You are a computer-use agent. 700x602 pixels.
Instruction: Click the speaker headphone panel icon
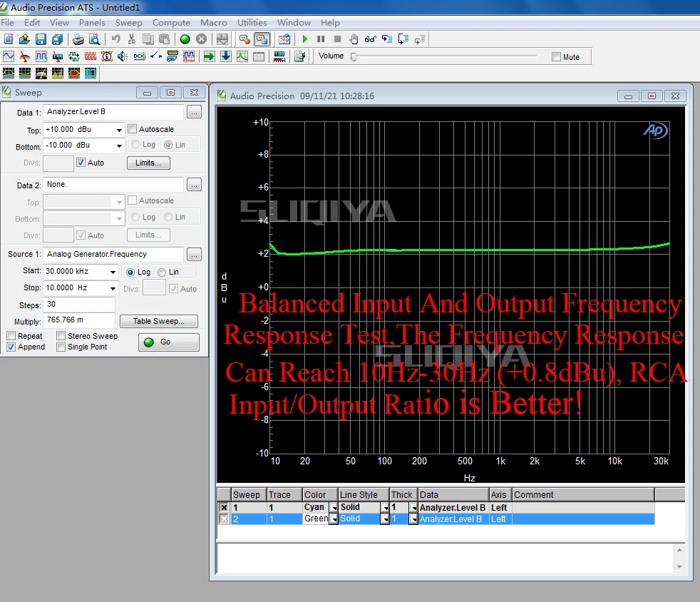[123, 56]
